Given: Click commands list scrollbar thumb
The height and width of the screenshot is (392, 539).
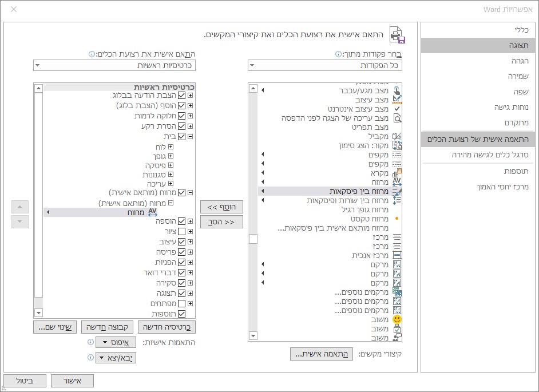Looking at the screenshot, I should 253,239.
